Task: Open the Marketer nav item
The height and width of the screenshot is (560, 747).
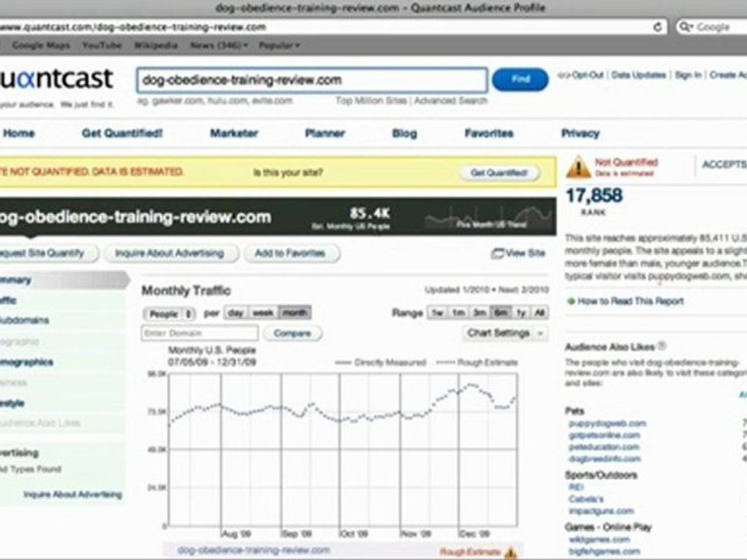Action: coord(234,133)
